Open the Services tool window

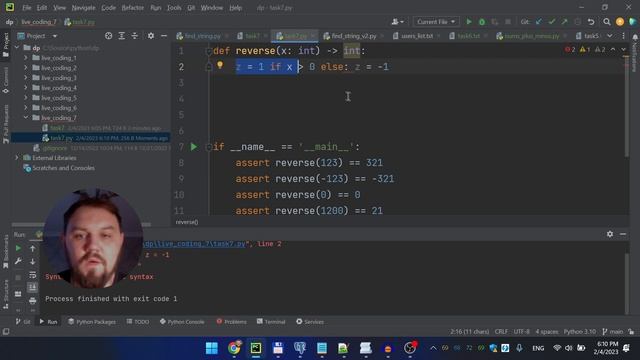(310, 322)
